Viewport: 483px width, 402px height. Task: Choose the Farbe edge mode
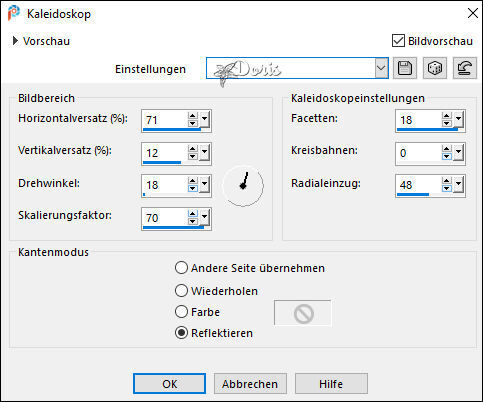coord(181,312)
